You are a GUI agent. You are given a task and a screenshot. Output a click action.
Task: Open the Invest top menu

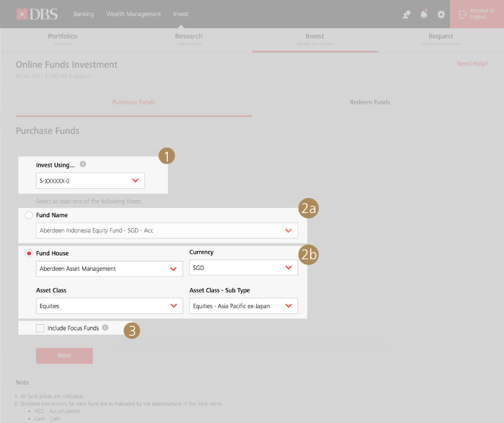(x=181, y=14)
